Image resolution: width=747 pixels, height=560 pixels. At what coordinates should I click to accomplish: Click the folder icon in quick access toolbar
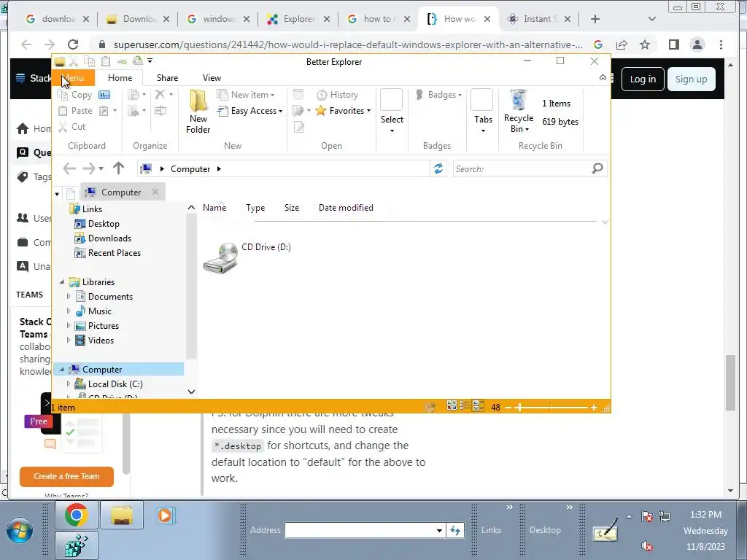[60, 61]
